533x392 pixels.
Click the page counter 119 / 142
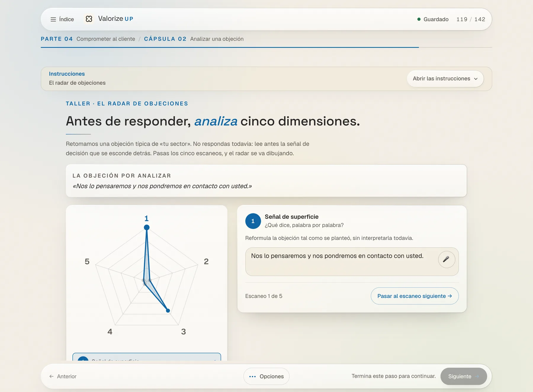[471, 19]
